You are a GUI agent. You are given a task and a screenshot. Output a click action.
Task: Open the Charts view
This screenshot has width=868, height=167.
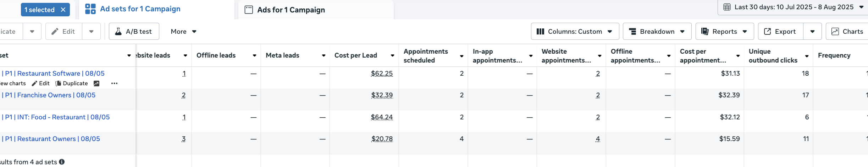click(x=847, y=32)
